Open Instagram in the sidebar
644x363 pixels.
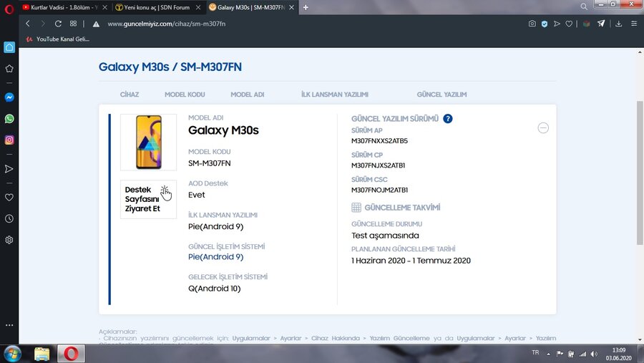click(9, 140)
